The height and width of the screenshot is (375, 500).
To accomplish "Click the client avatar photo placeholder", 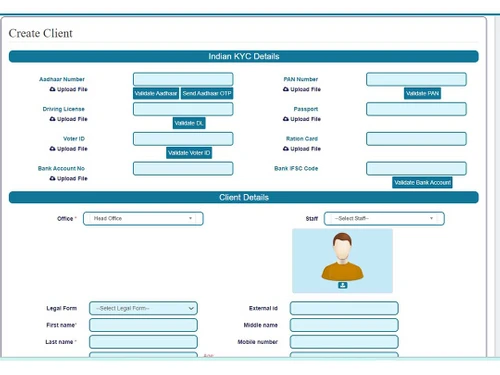I will coord(342,261).
